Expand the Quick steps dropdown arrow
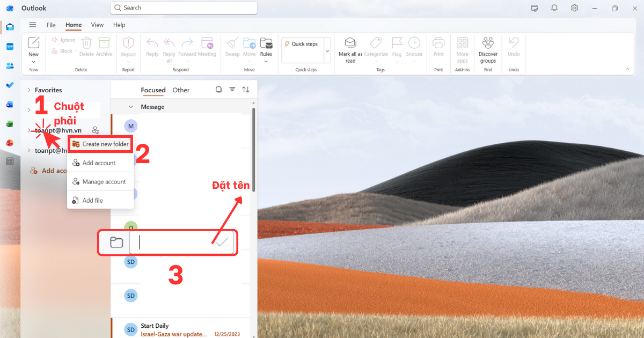This screenshot has height=338, width=644. (x=327, y=51)
